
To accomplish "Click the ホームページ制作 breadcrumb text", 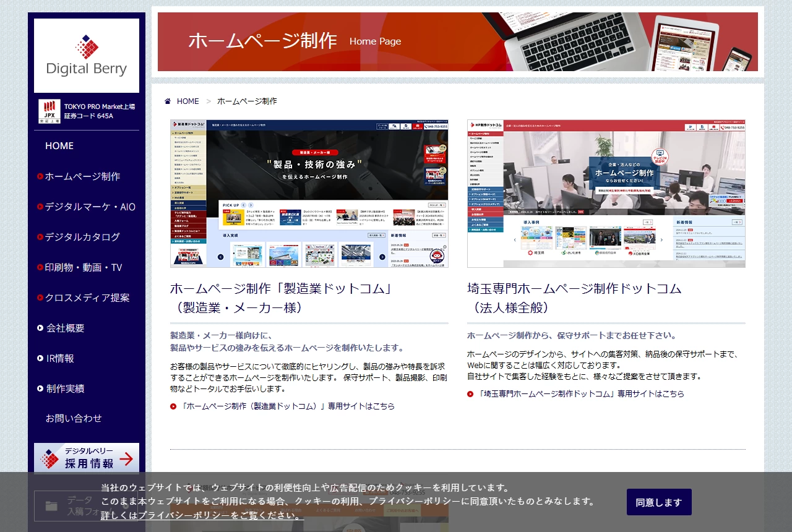I will [x=247, y=101].
